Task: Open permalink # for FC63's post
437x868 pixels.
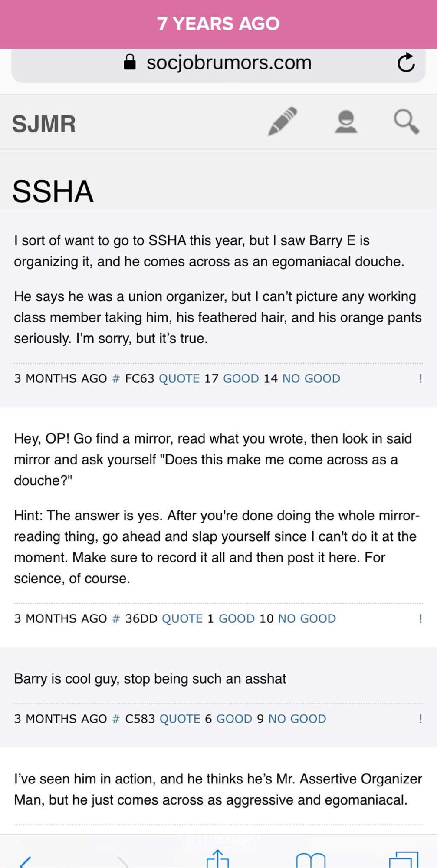Action: point(116,378)
